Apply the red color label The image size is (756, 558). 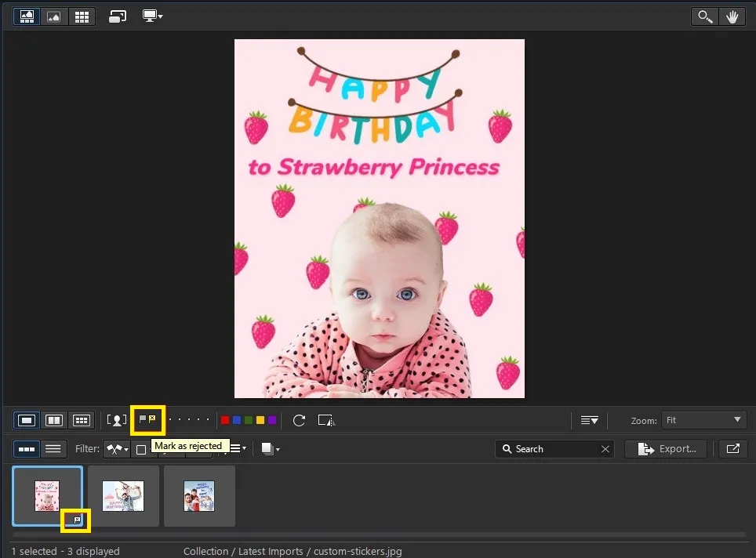pos(225,420)
